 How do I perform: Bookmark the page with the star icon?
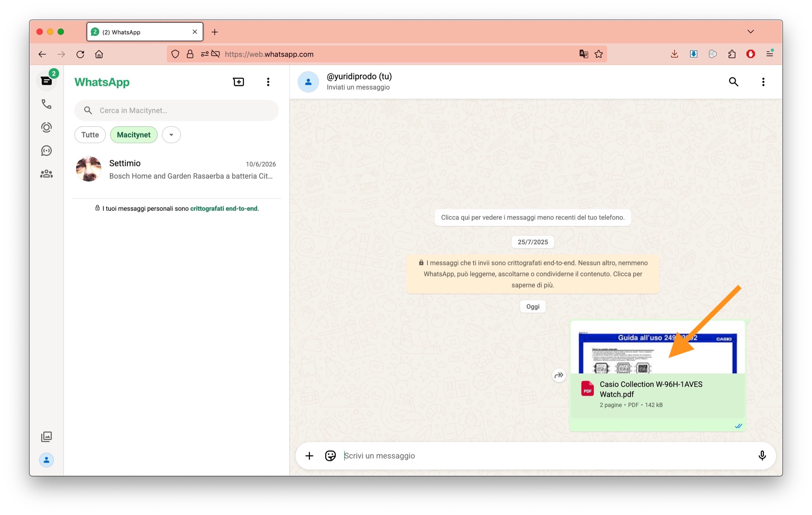coord(599,54)
